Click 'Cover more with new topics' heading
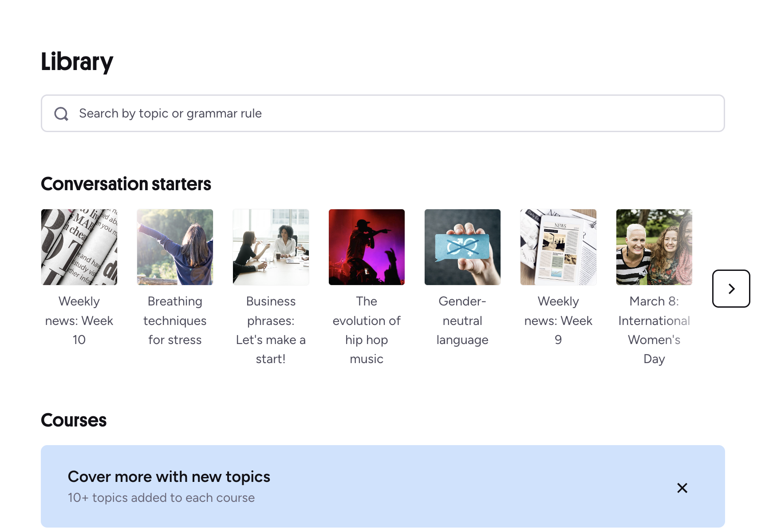 (169, 477)
